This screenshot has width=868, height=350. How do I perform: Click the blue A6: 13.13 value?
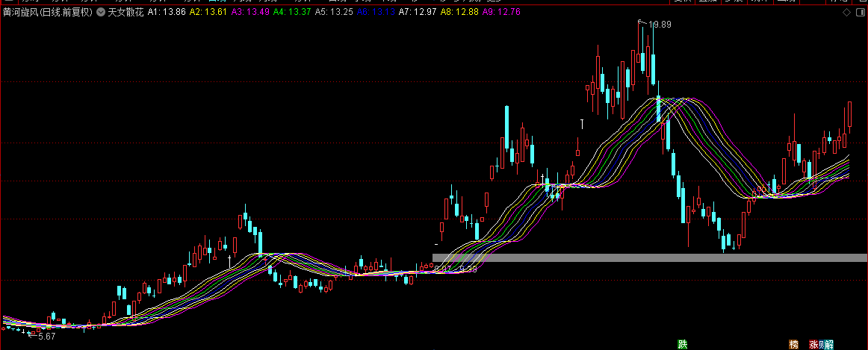coord(376,12)
